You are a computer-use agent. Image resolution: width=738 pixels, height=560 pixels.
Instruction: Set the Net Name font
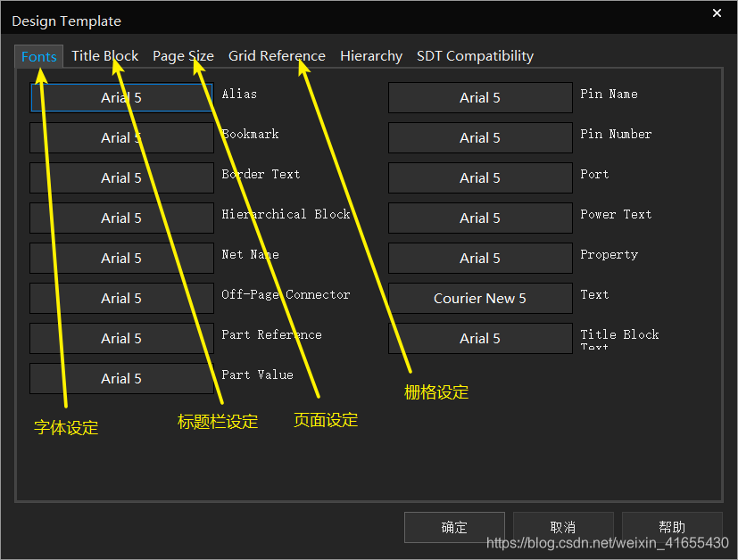[x=121, y=258]
